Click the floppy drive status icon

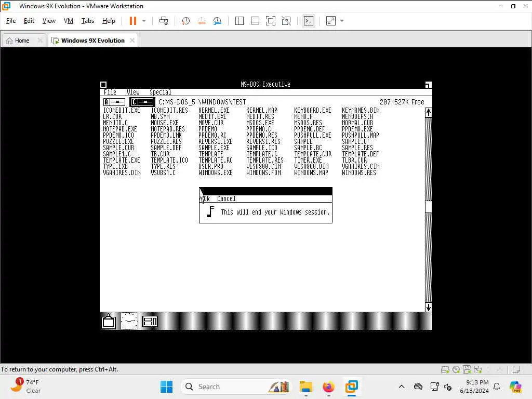pos(467,369)
